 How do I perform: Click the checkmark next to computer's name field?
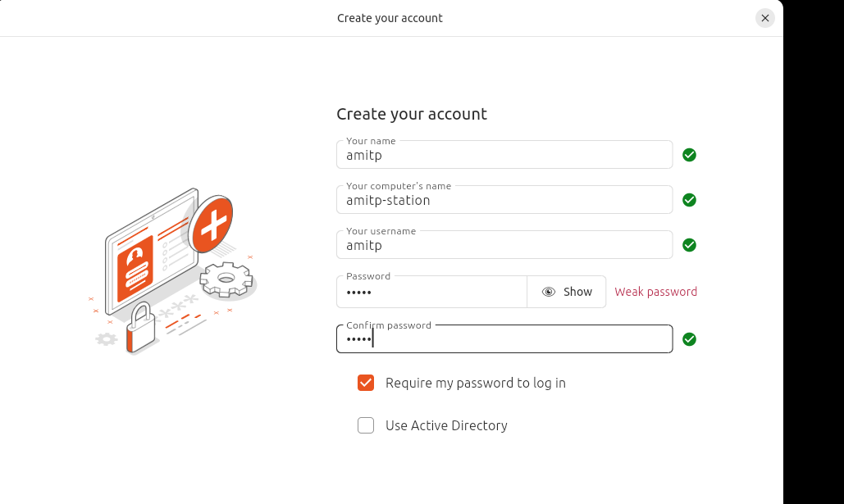[x=689, y=200]
